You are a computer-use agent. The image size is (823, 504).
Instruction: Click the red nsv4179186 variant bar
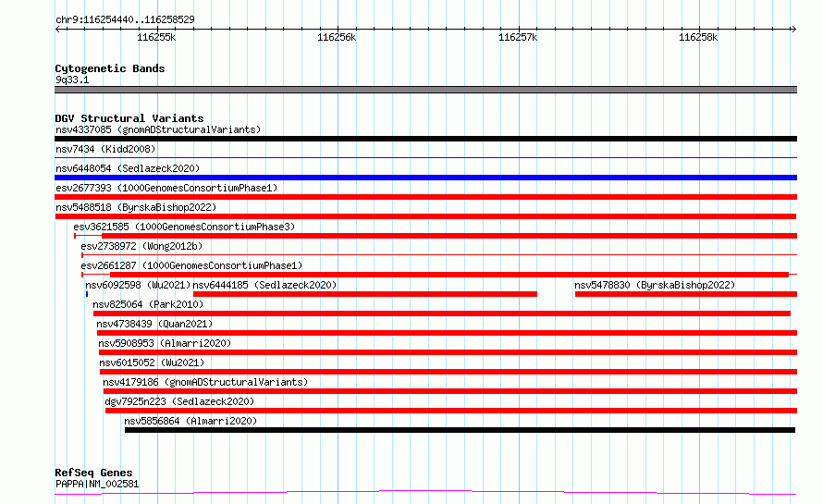(x=450, y=391)
